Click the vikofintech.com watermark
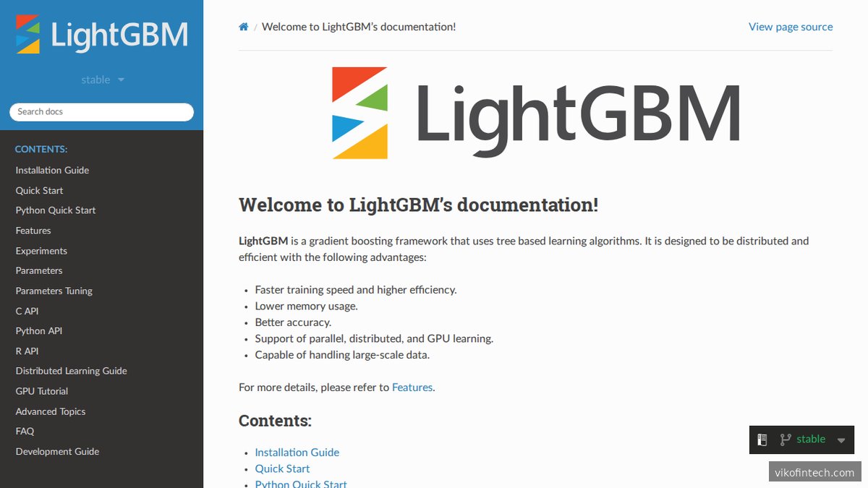Image resolution: width=868 pixels, height=488 pixels. click(x=813, y=471)
